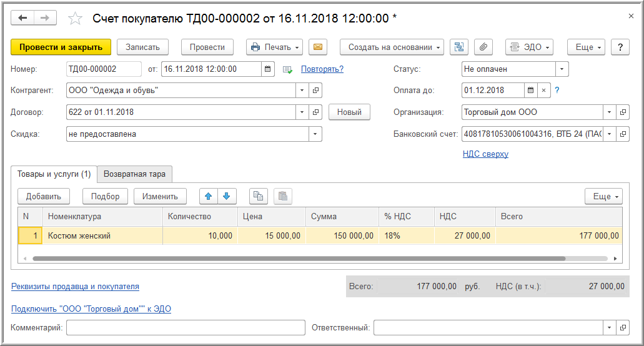
Task: Attach files with the paperclip icon
Action: (483, 47)
